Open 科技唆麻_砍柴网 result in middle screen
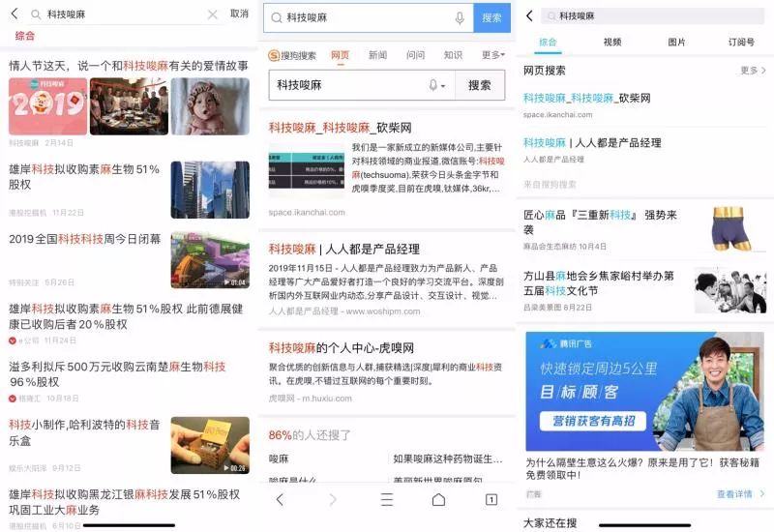The height and width of the screenshot is (532, 774). coord(341,128)
